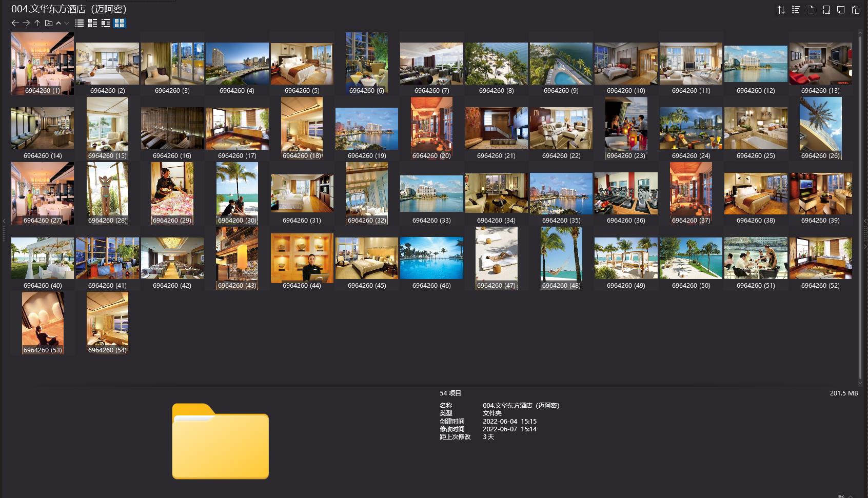Click the checklist options icon at top right

[796, 10]
